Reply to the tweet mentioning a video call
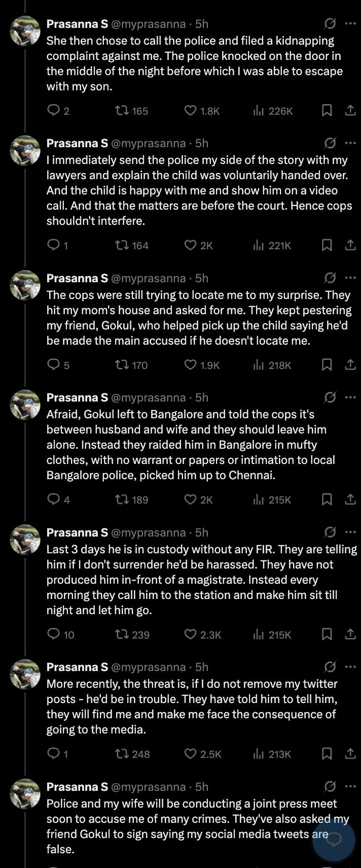The height and width of the screenshot is (868, 361). [x=53, y=245]
